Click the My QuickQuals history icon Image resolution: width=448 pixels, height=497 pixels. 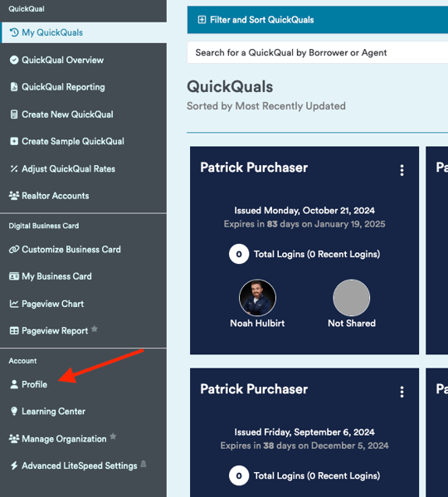coord(14,32)
